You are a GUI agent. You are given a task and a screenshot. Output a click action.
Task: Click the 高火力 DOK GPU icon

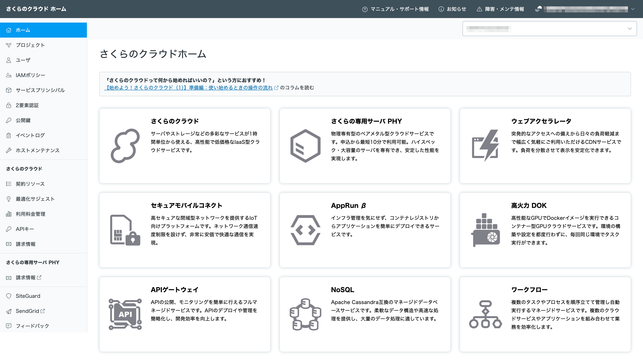(x=485, y=230)
